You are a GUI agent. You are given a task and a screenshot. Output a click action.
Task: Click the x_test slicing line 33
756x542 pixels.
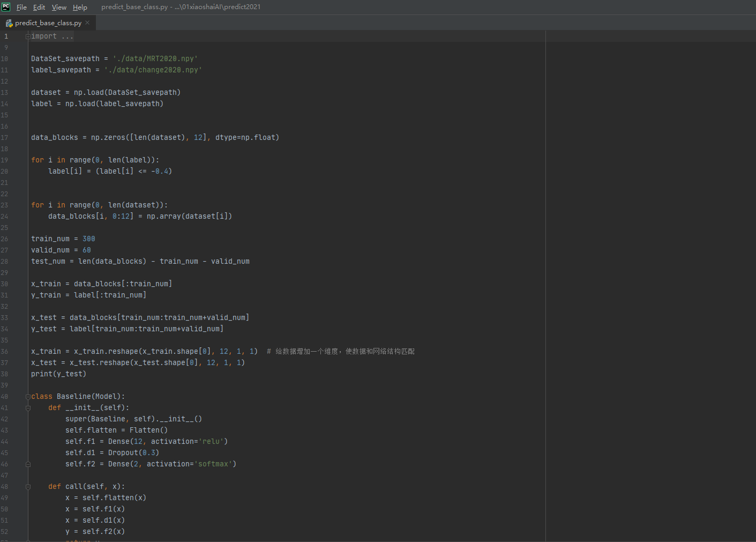click(x=140, y=318)
